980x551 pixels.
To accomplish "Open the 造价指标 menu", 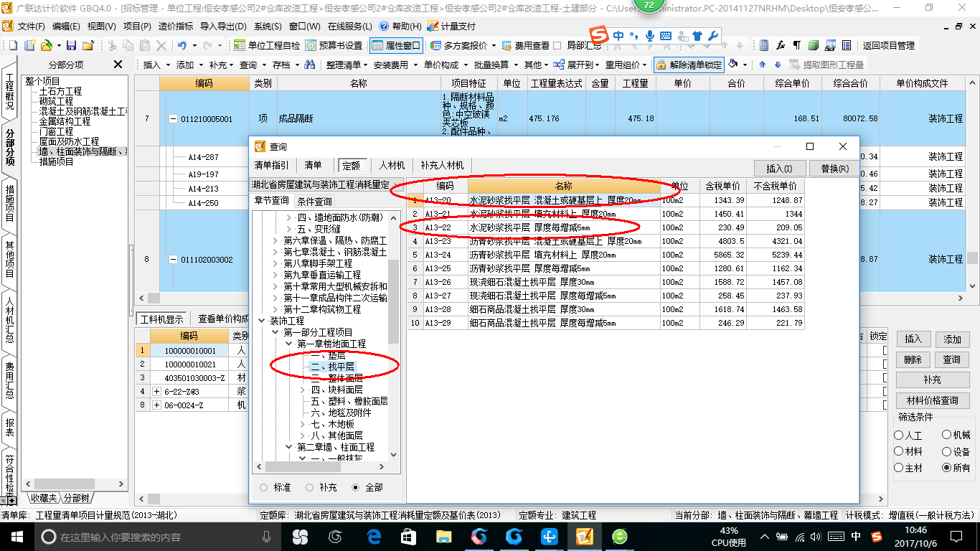I will click(x=176, y=27).
